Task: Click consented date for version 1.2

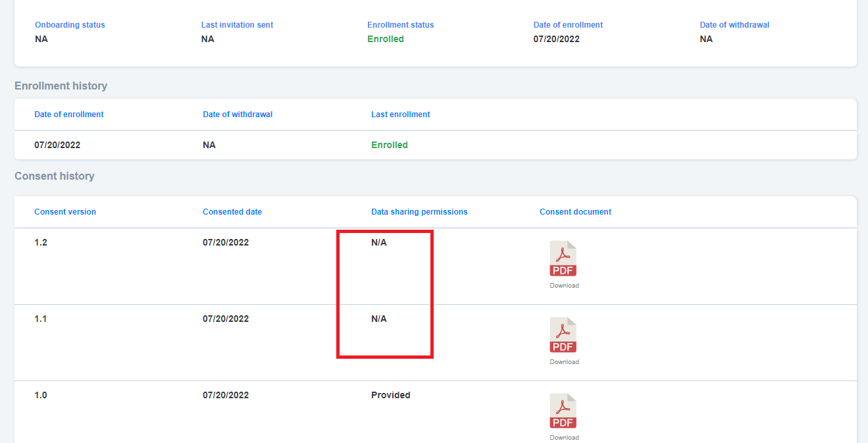Action: click(x=226, y=242)
